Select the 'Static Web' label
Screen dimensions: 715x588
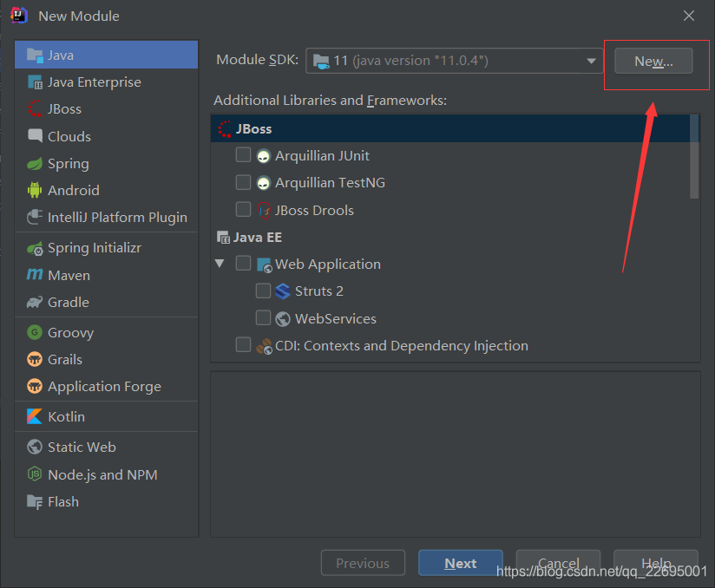[82, 448]
